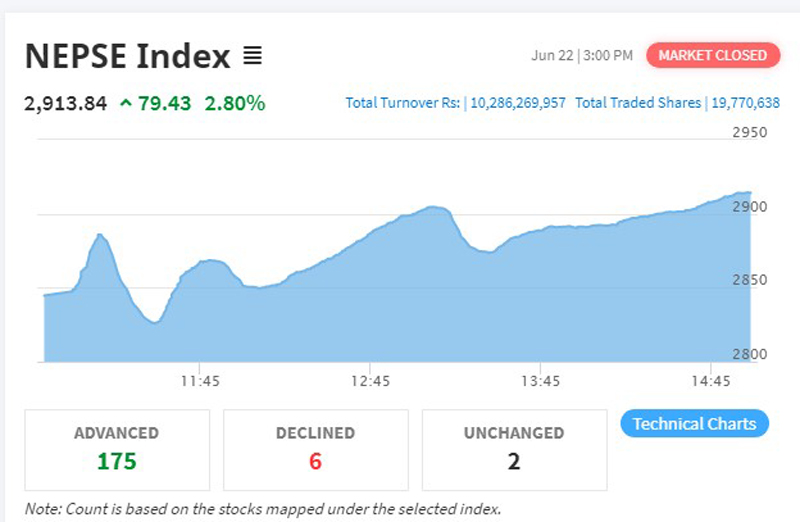Open the index list menu icon
Image resolution: width=800 pixels, height=522 pixels.
pos(252,56)
